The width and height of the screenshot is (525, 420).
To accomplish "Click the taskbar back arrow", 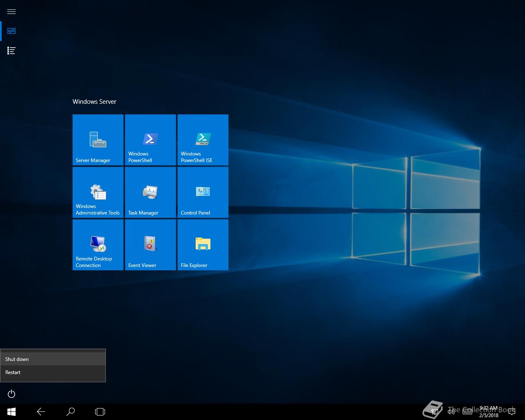I will pos(41,412).
